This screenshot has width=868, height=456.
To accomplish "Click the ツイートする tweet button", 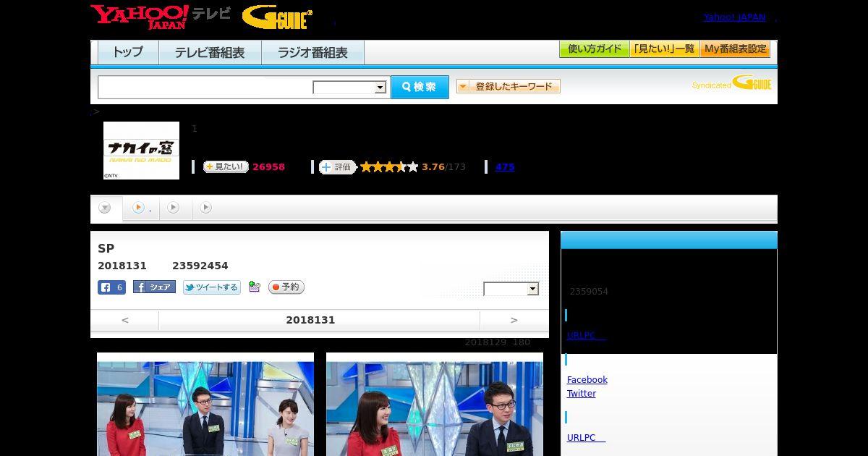I will pyautogui.click(x=212, y=287).
